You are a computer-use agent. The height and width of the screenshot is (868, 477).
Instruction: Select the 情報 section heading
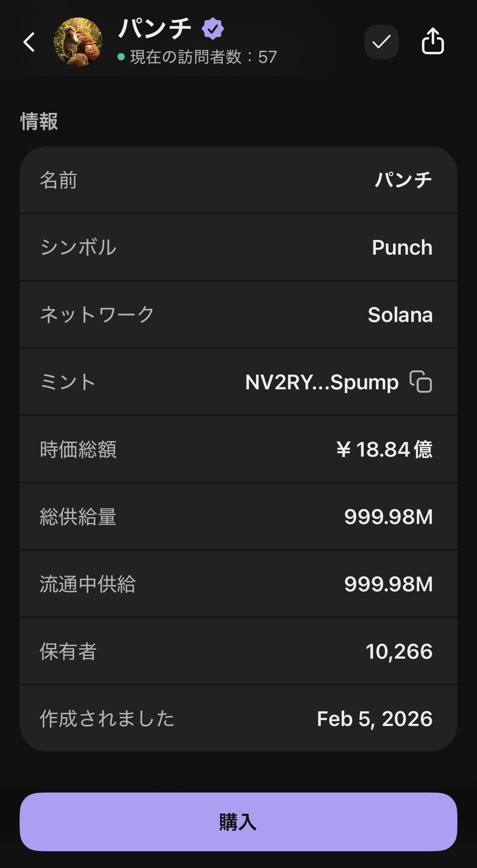pos(39,122)
